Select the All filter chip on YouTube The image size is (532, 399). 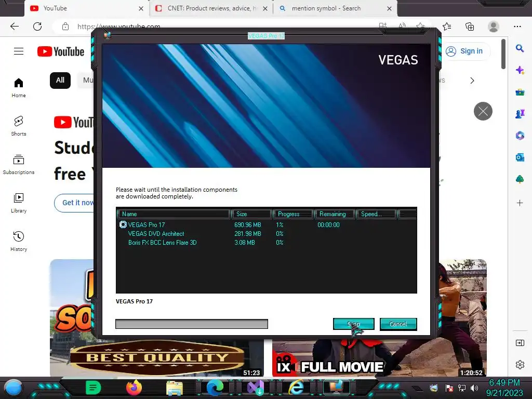point(60,81)
